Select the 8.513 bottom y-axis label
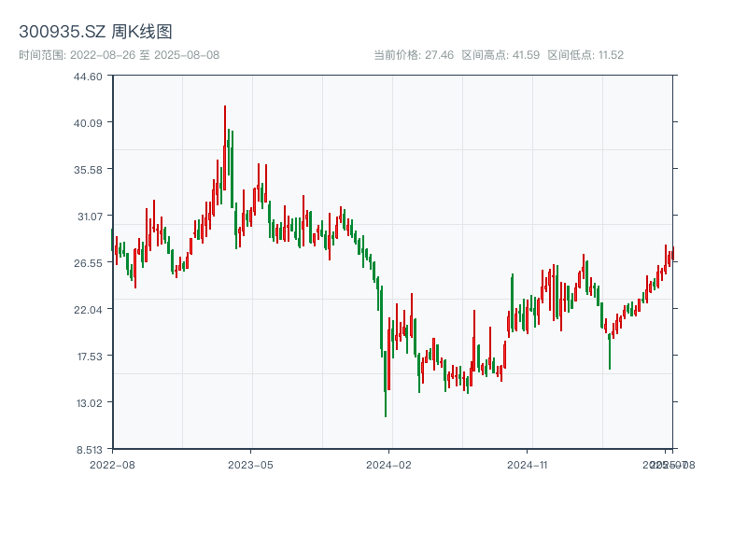The width and height of the screenshot is (747, 560). point(88,449)
